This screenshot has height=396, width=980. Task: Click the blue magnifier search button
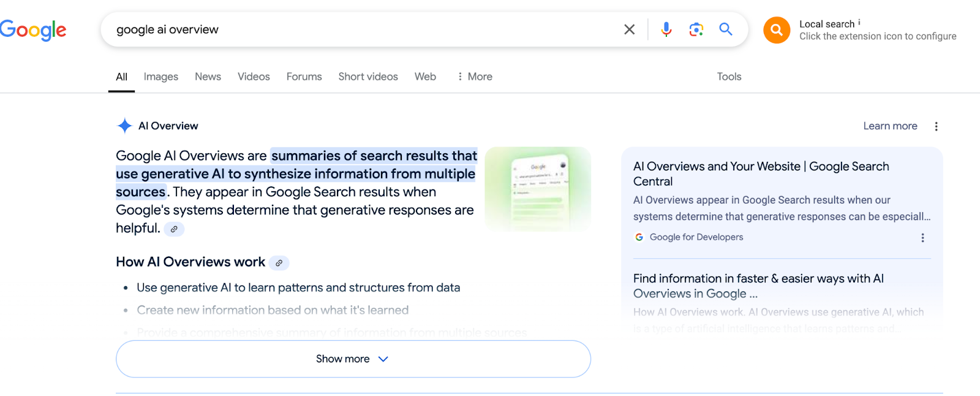pos(726,29)
